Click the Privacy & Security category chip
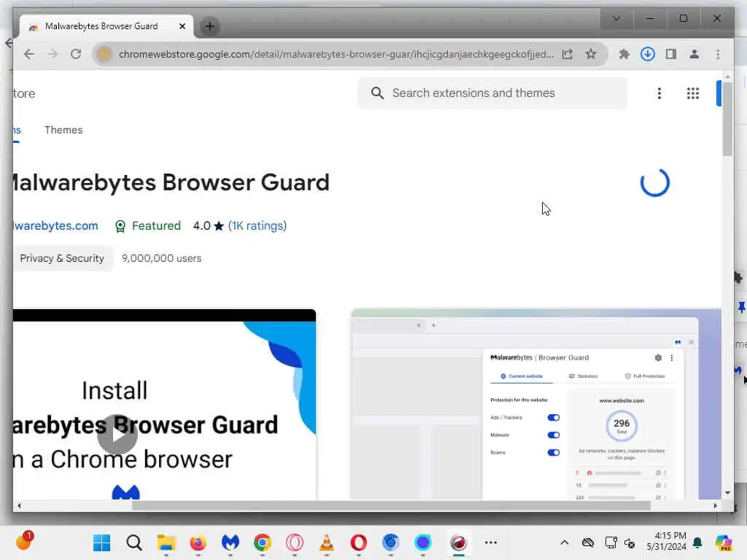 tap(62, 258)
